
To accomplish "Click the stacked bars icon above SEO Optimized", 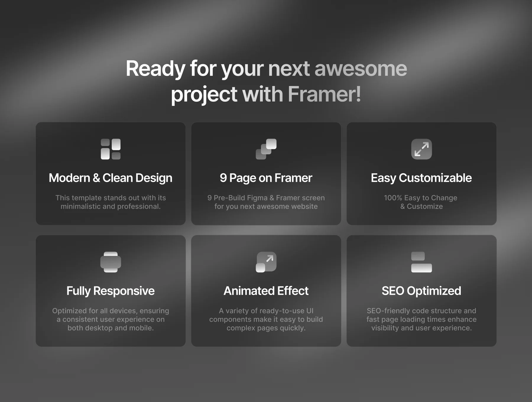I will tap(421, 262).
